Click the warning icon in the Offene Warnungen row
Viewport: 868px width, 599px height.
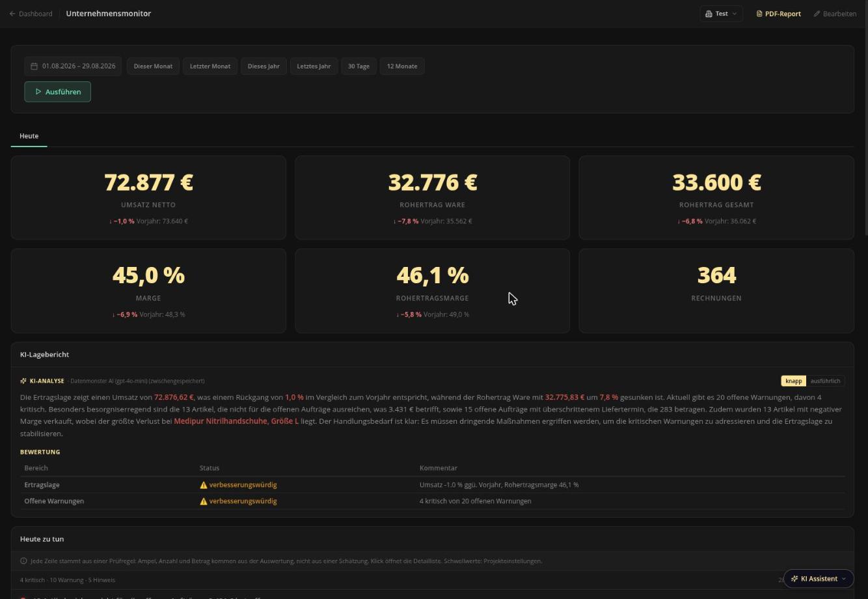[x=204, y=501]
